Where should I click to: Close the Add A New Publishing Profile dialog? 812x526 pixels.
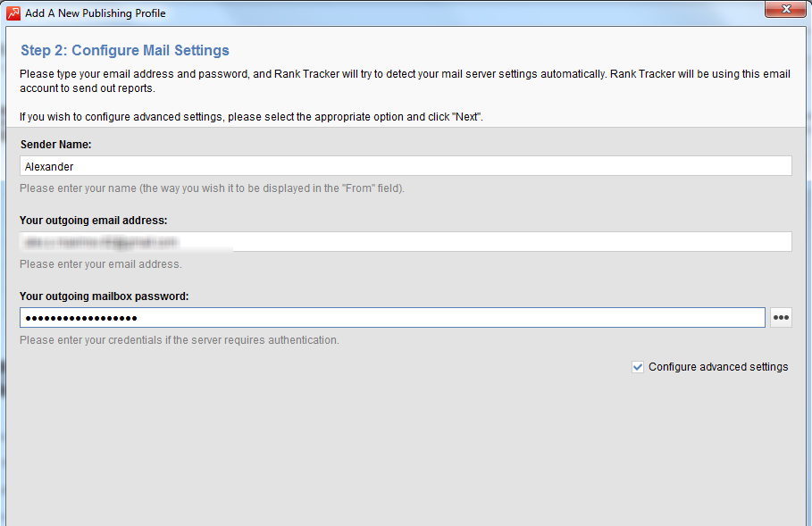pyautogui.click(x=785, y=9)
